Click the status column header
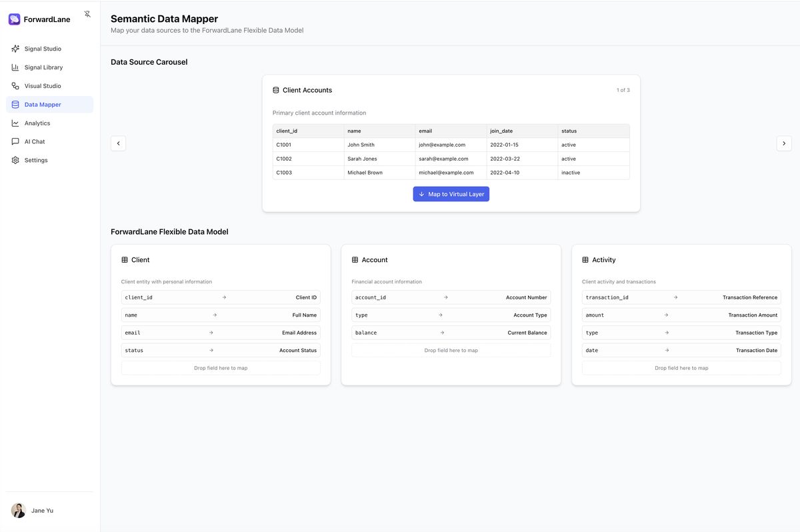 (594, 131)
